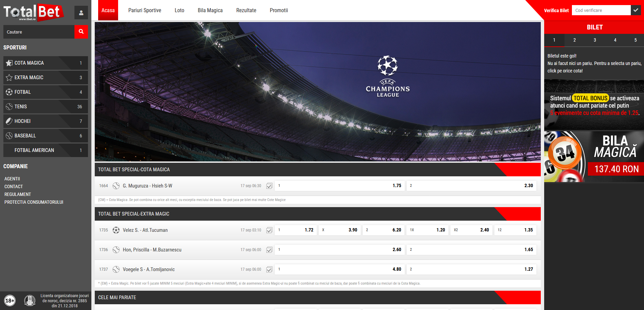
Task: Bet on M.Buzarnescu at 1.65
Action: (x=471, y=250)
